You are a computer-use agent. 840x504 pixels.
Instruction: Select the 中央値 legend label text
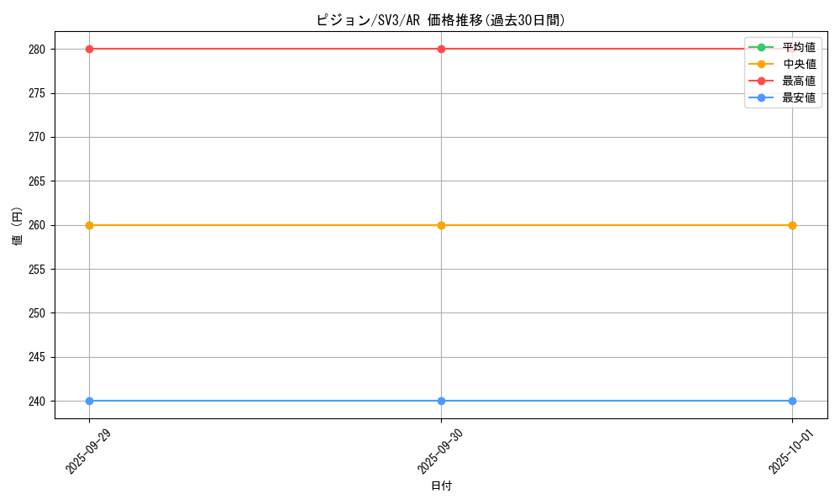pyautogui.click(x=799, y=64)
